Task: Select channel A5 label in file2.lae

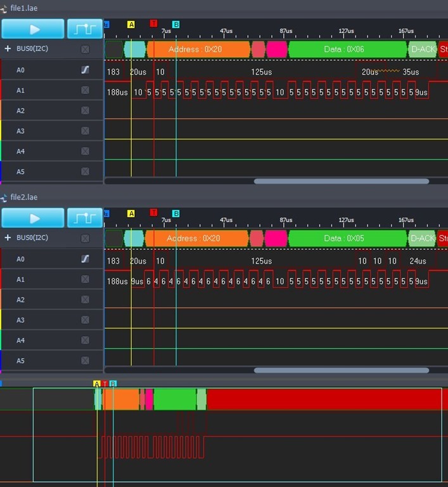Action: tap(20, 361)
